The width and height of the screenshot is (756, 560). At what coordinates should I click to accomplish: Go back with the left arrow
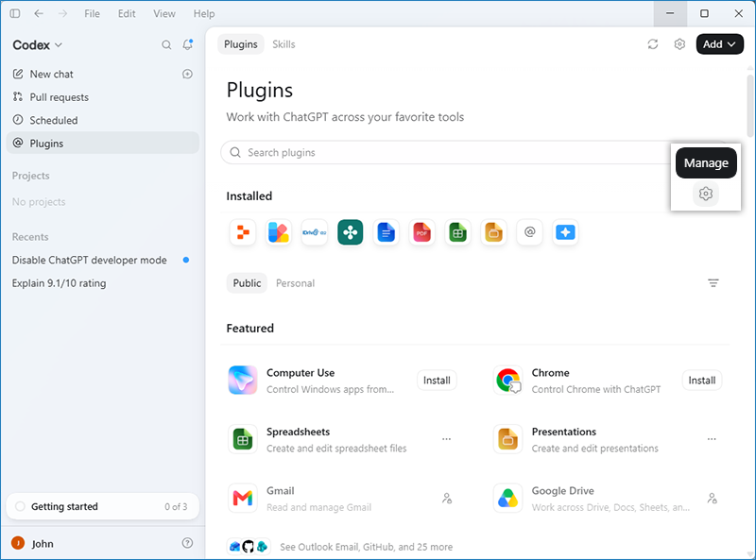[x=39, y=13]
